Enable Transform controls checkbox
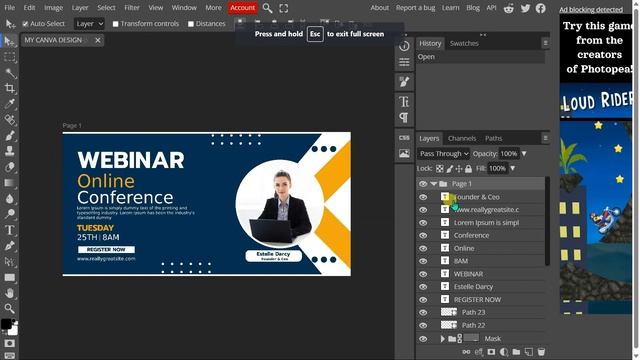Image resolution: width=640 pixels, height=360 pixels. pos(116,24)
